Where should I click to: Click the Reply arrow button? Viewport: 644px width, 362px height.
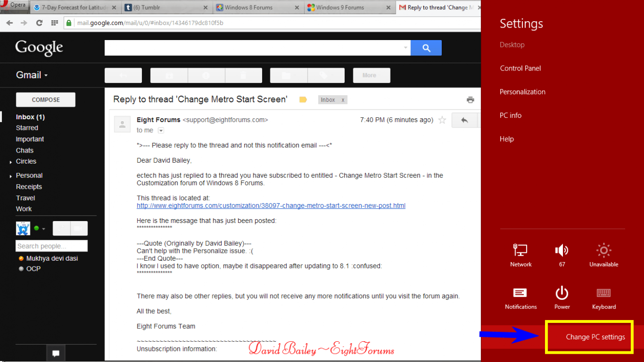point(464,120)
